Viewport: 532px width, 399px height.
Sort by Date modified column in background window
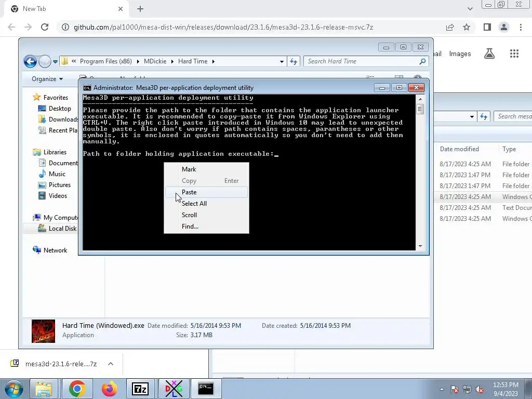[459, 149]
